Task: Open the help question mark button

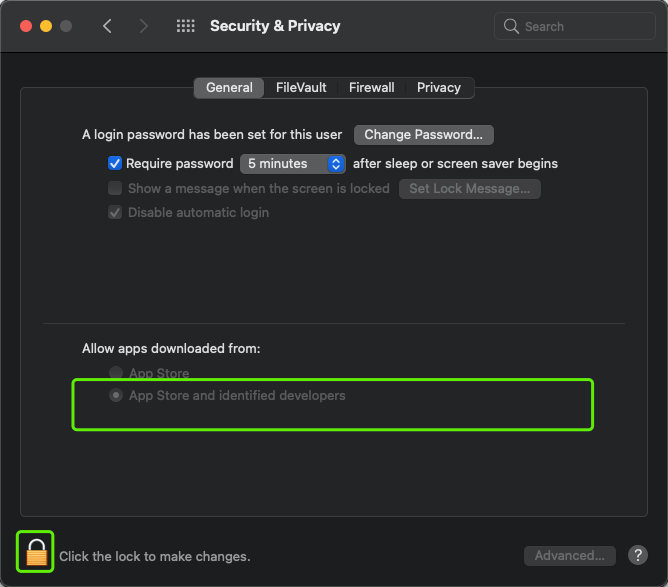Action: [637, 555]
